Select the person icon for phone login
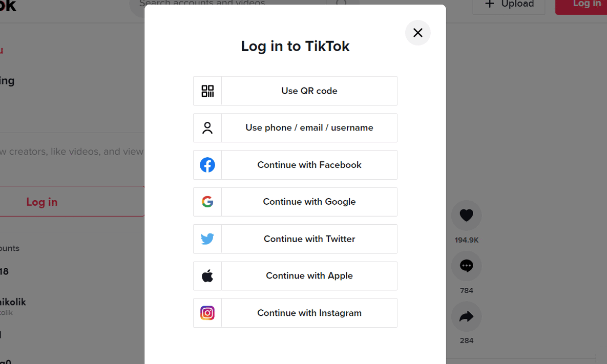The image size is (607, 364). 207,127
